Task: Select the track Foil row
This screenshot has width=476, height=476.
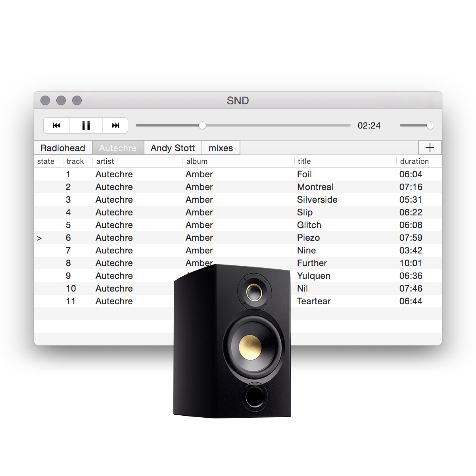Action: [x=304, y=174]
